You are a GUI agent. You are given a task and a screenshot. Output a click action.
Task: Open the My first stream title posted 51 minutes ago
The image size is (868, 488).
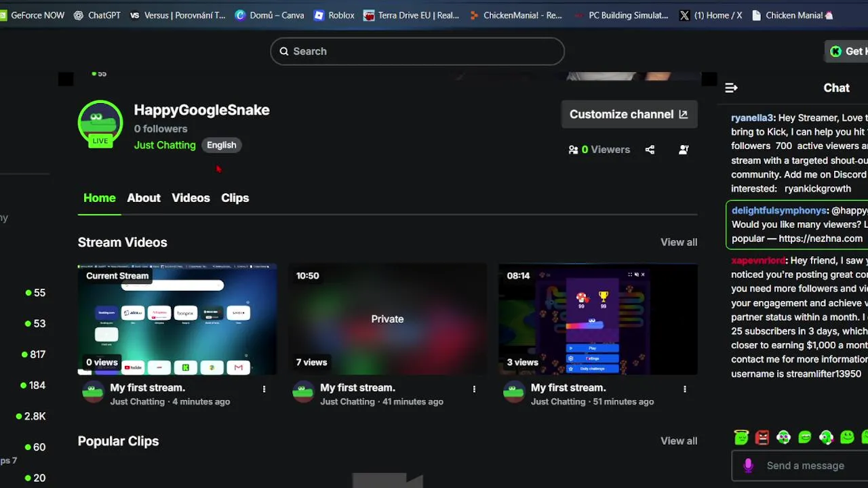[x=568, y=388]
